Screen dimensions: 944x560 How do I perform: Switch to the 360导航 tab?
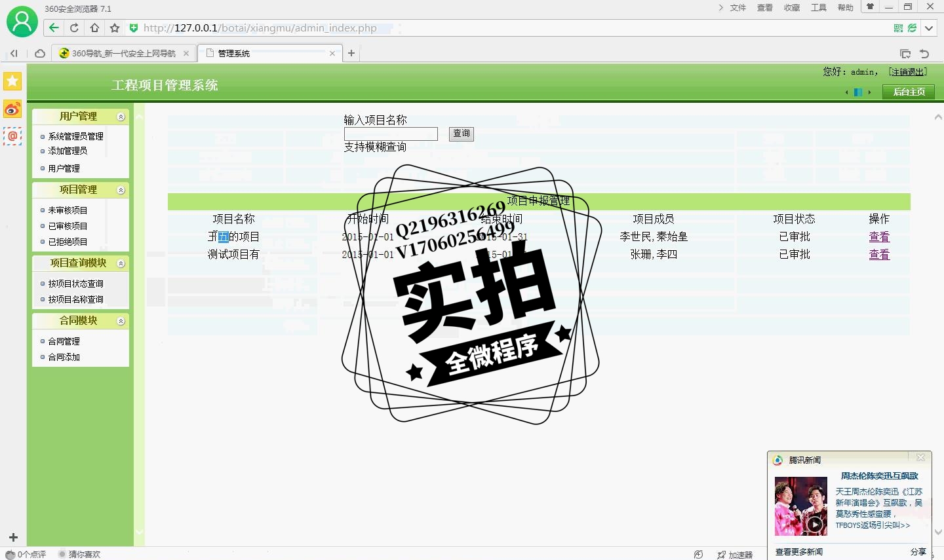[x=123, y=54]
